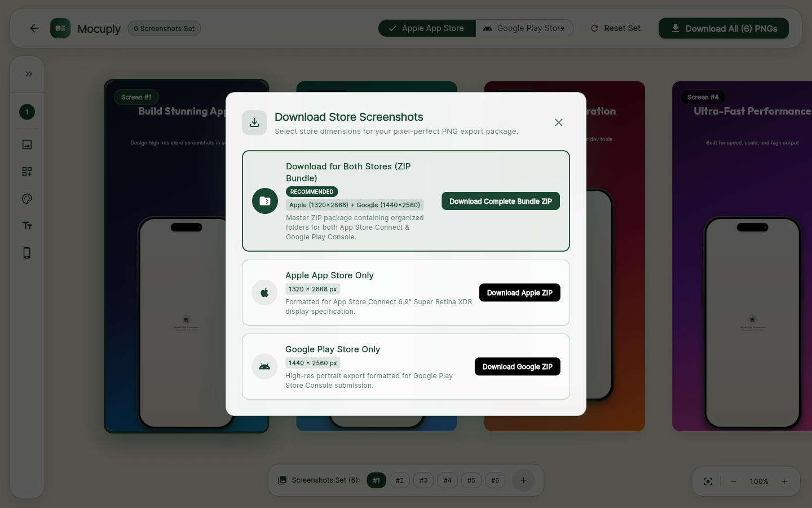This screenshot has height=508, width=812.
Task: Zoom in with the plus button
Action: pos(784,481)
